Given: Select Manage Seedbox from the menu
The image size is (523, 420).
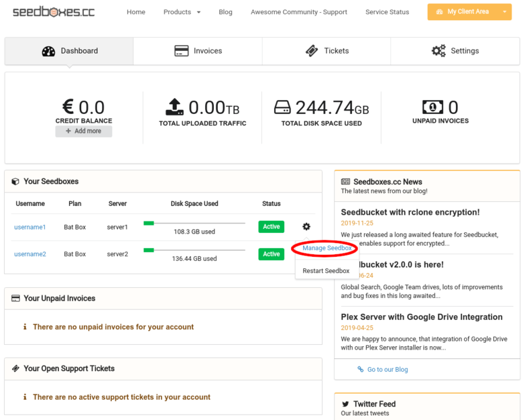Looking at the screenshot, I should pos(327,248).
